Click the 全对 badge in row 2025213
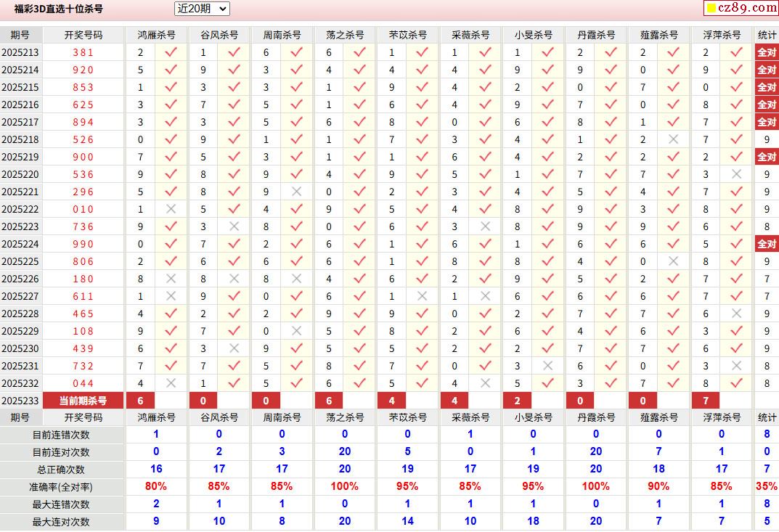Viewport: 779px width, 532px height. 767,52
